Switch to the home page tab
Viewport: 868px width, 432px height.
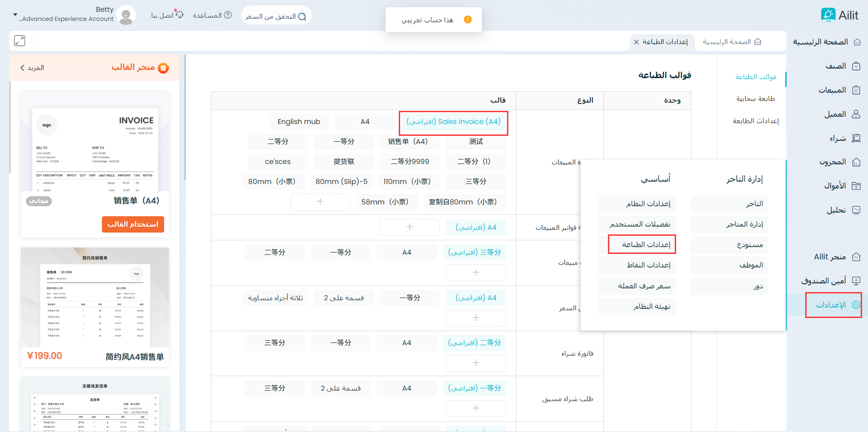[x=732, y=42]
